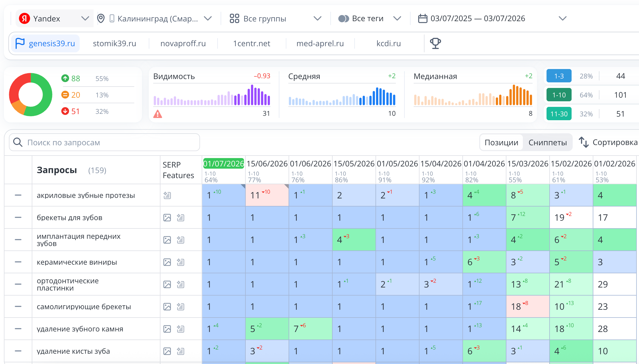
Task: Click the image SERP icon for брекеты для зубов
Action: click(167, 218)
